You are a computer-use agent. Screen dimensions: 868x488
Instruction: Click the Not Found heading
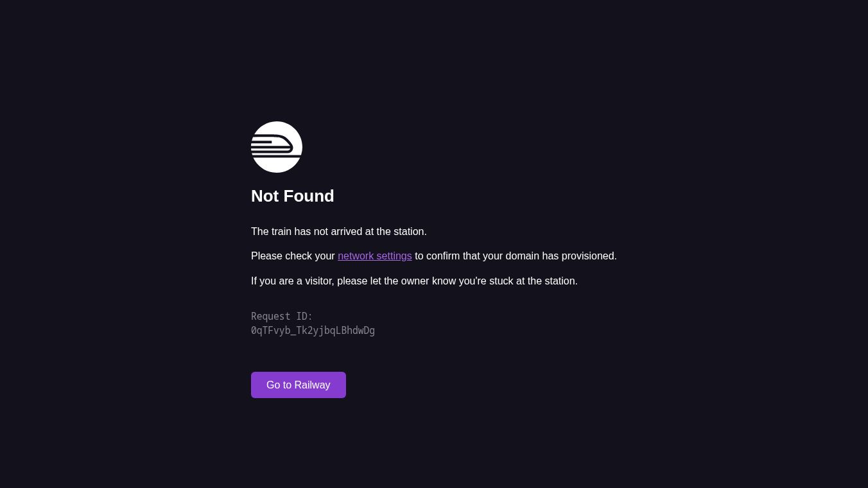coord(293,196)
